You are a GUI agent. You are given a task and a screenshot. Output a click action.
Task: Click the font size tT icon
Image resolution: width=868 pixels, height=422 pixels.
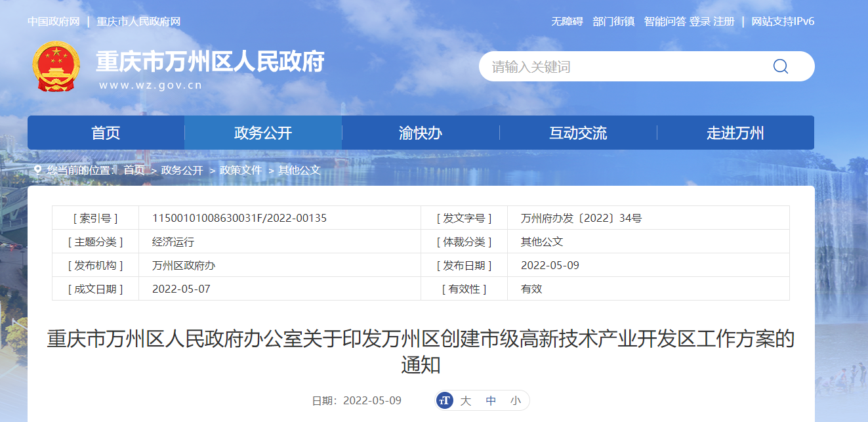pyautogui.click(x=445, y=400)
